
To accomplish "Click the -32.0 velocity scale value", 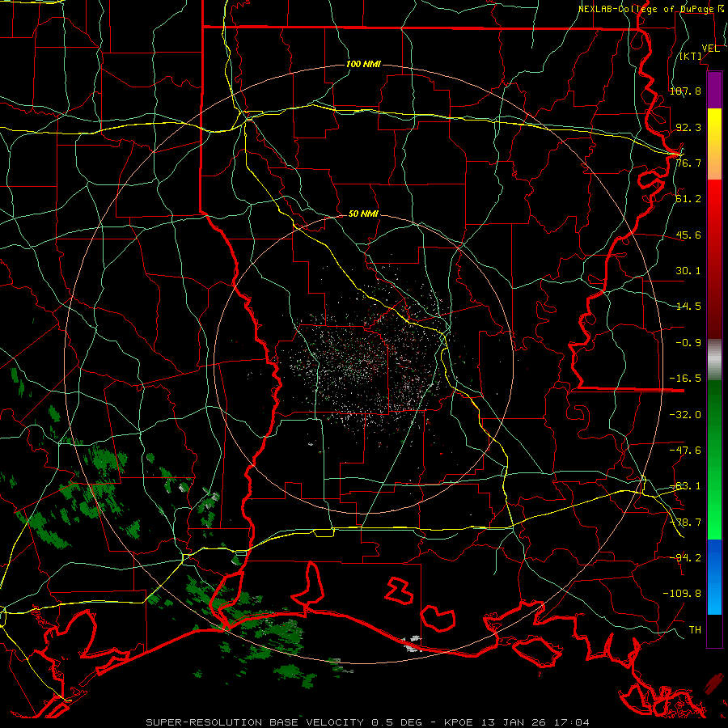I will coord(685,415).
